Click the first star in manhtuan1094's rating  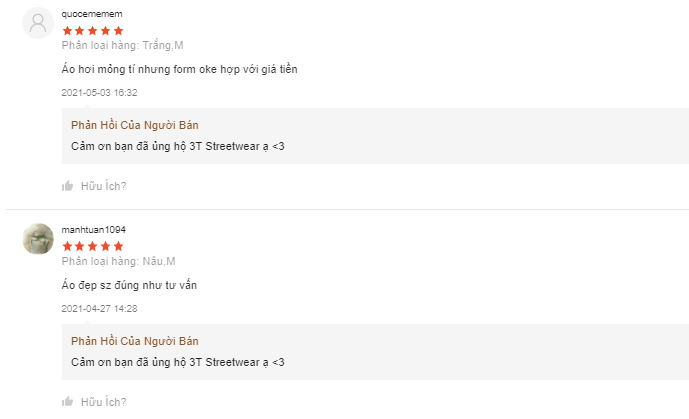pyautogui.click(x=67, y=246)
